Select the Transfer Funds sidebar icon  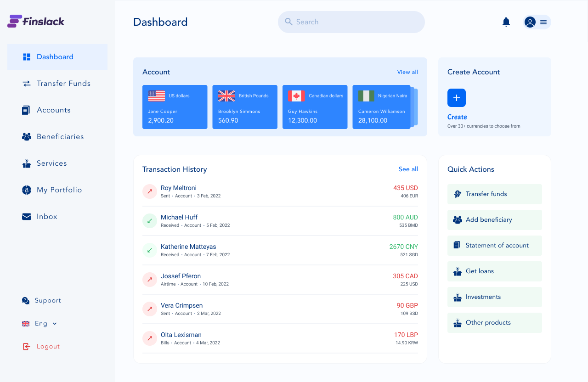tap(26, 83)
